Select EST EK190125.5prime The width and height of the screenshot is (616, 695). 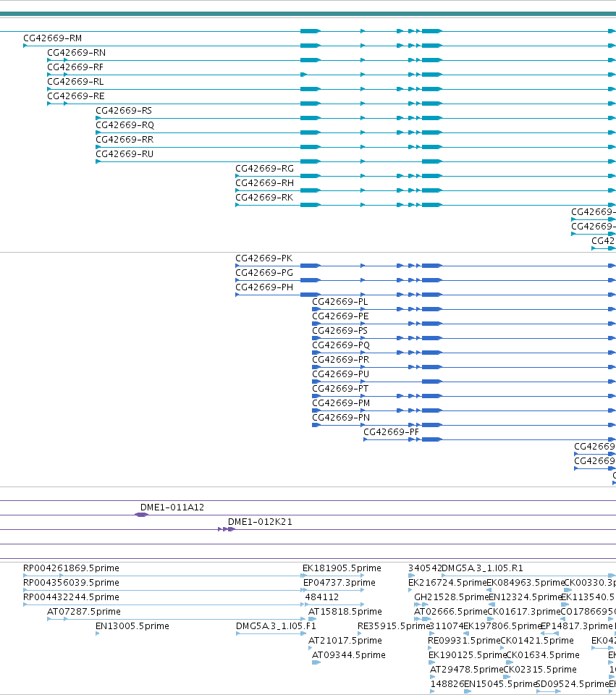[468, 655]
